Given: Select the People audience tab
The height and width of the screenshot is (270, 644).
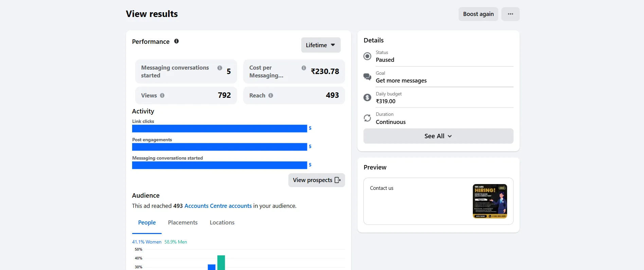Looking at the screenshot, I should (x=147, y=222).
